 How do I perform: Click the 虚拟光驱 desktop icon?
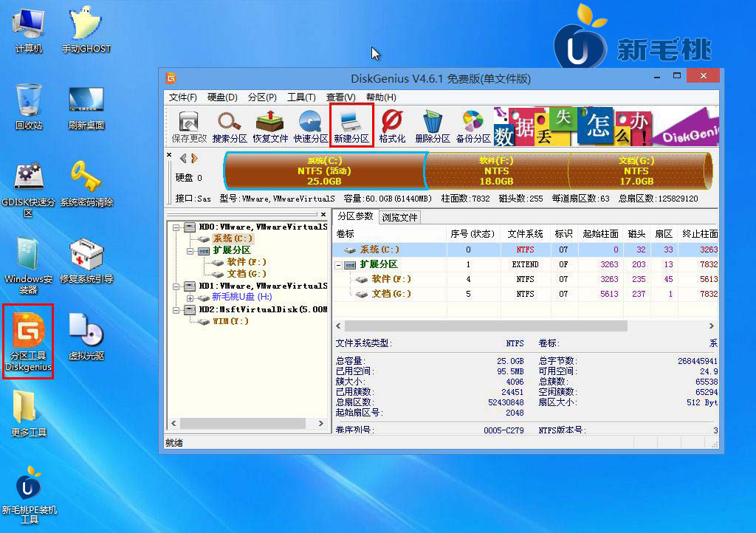point(86,337)
